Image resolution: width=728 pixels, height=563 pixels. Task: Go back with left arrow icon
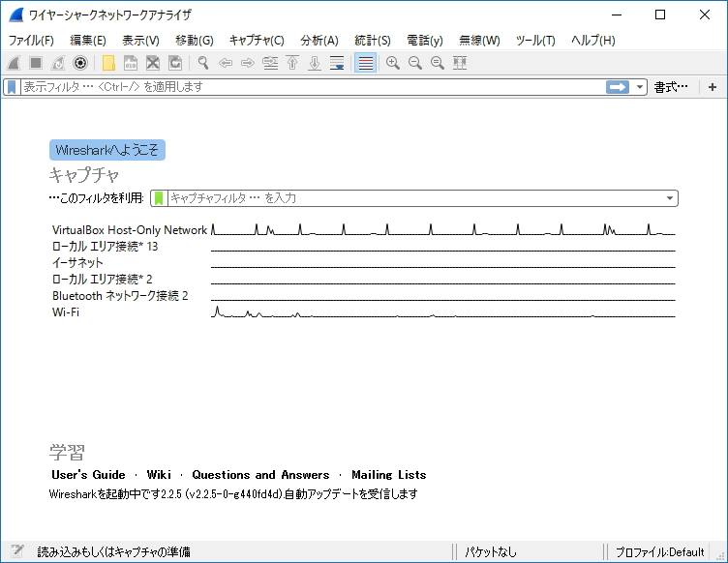coord(226,63)
